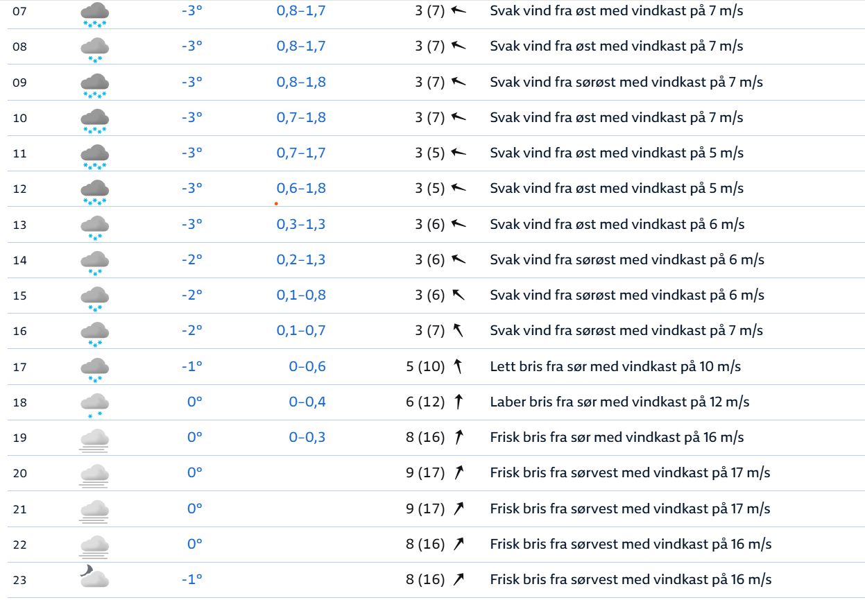865x616 pixels.
Task: Click the heavy snow icon at hour 07
Action: point(94,13)
